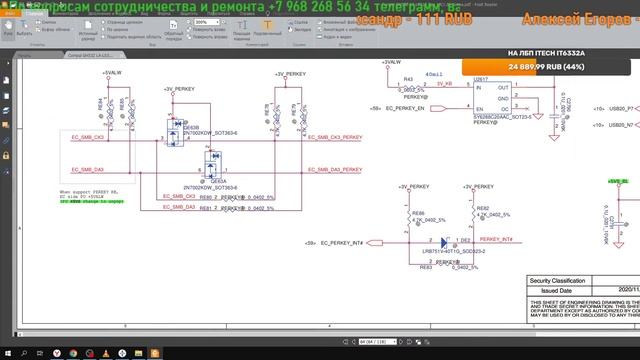640x360 pixels.
Task: Open the Comments (Комментарии) ribbon tab
Action: 65,13
